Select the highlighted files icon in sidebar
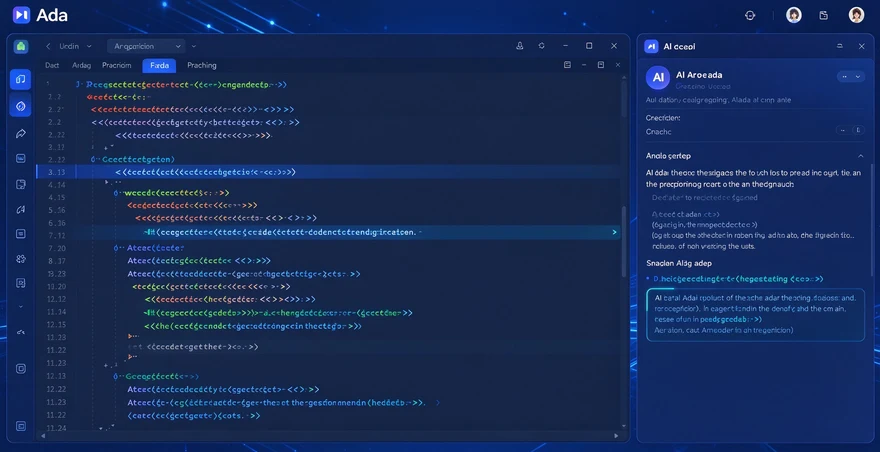 pos(21,79)
